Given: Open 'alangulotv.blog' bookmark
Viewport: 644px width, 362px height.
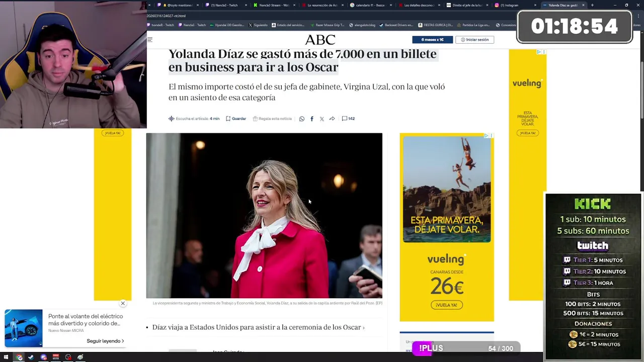Looking at the screenshot, I should point(362,25).
